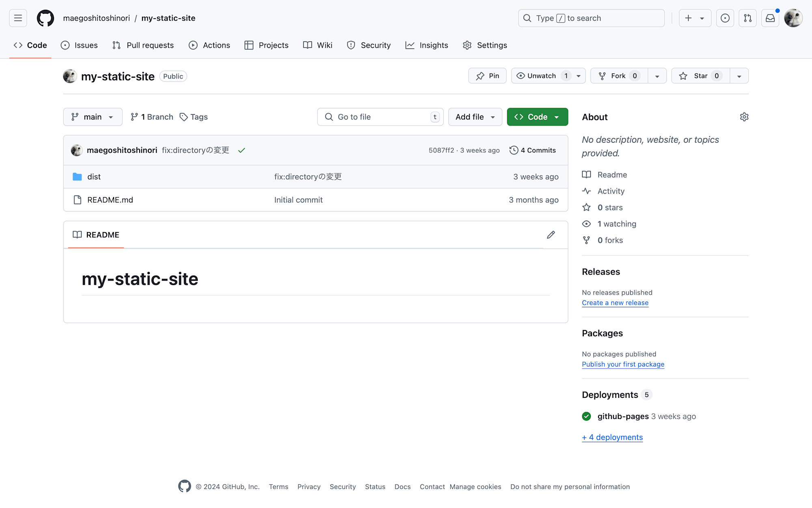Click Create a new release link

(x=615, y=303)
